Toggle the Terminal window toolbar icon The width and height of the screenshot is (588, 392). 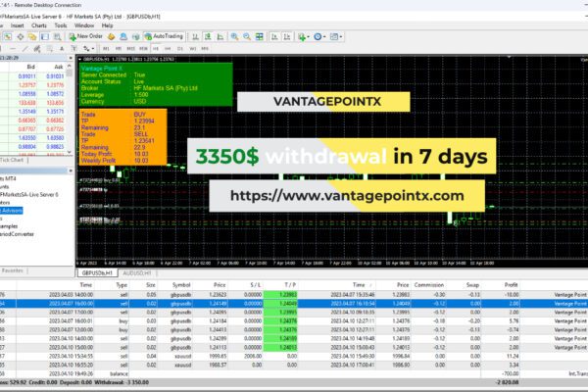pyautogui.click(x=45, y=37)
